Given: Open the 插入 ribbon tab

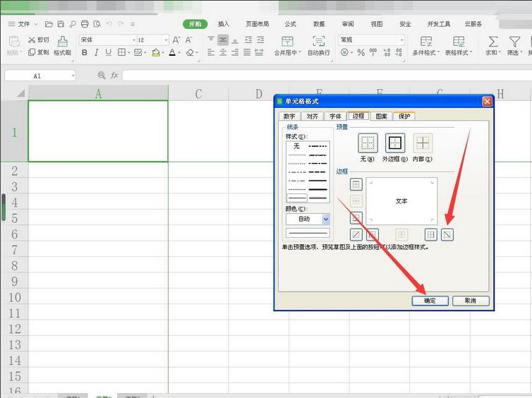Looking at the screenshot, I should pyautogui.click(x=223, y=23).
